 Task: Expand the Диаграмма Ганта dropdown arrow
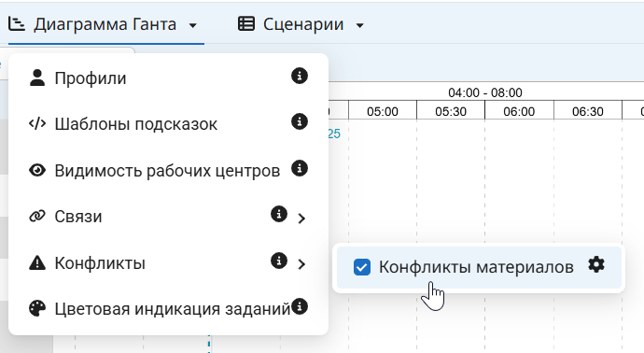coord(192,25)
